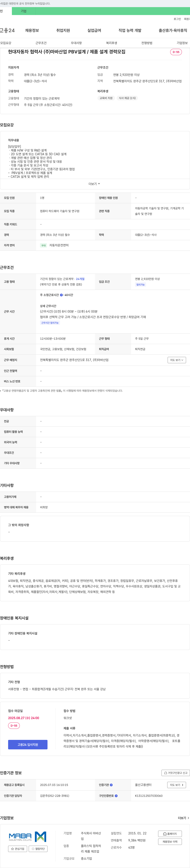This screenshot has height=868, width=190.
Task: Click the job posting title heading
Action: (67, 52)
